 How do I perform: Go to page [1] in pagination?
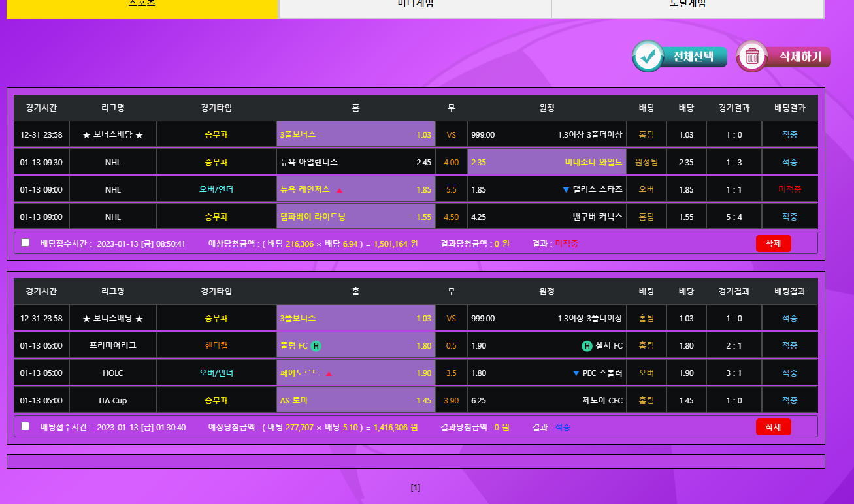416,488
